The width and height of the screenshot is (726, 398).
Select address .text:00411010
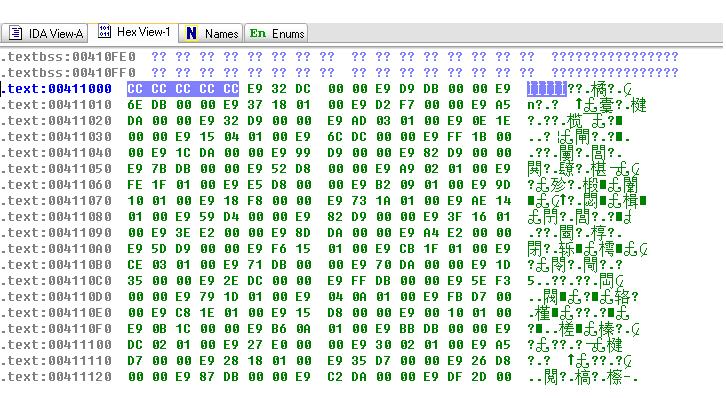tap(56, 105)
